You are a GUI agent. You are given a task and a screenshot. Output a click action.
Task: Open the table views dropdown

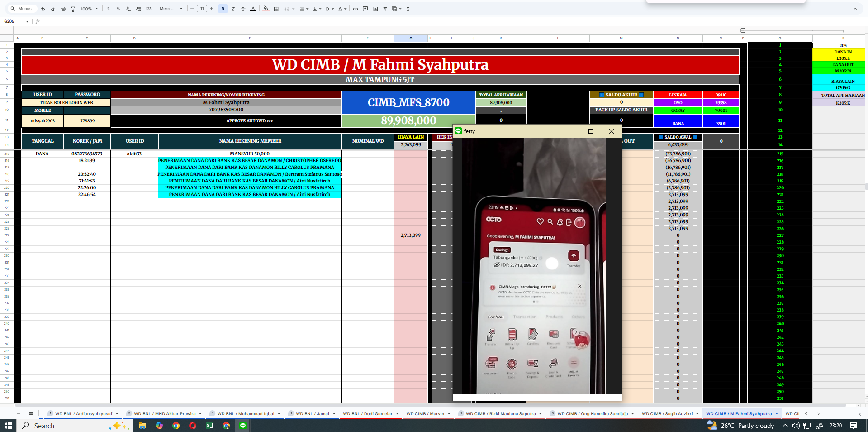click(x=397, y=9)
